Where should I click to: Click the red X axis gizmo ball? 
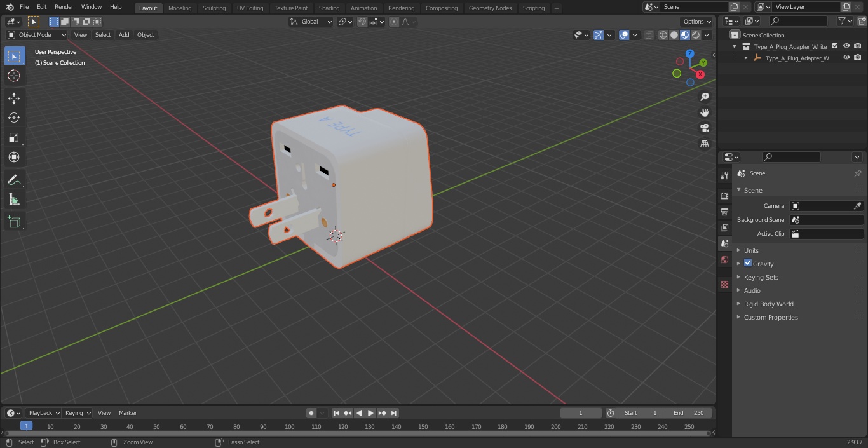coord(700,74)
